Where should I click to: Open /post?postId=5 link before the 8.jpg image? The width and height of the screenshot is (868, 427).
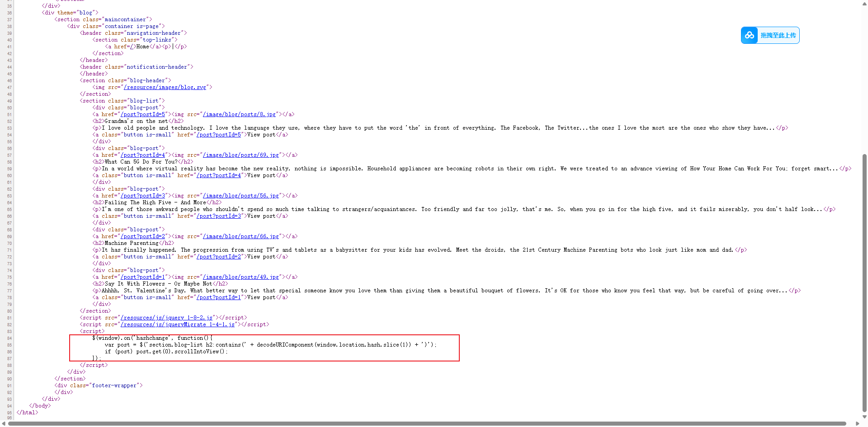point(143,114)
